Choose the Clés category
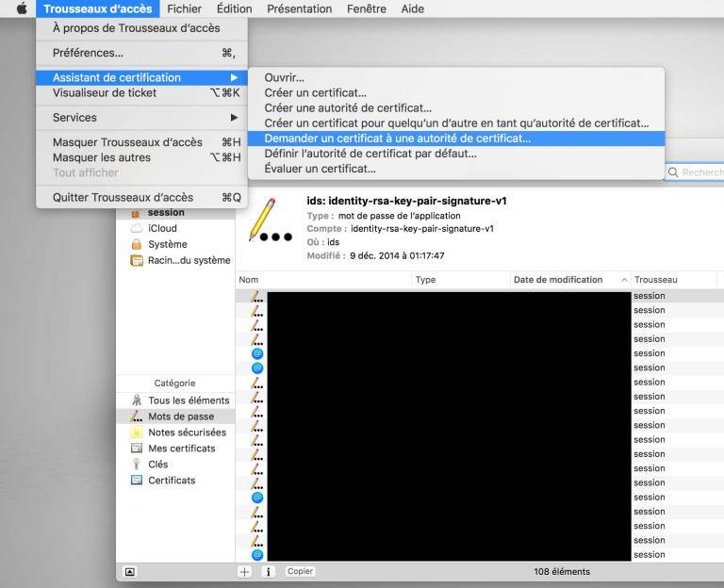Viewport: 724px width, 588px height. click(x=157, y=465)
